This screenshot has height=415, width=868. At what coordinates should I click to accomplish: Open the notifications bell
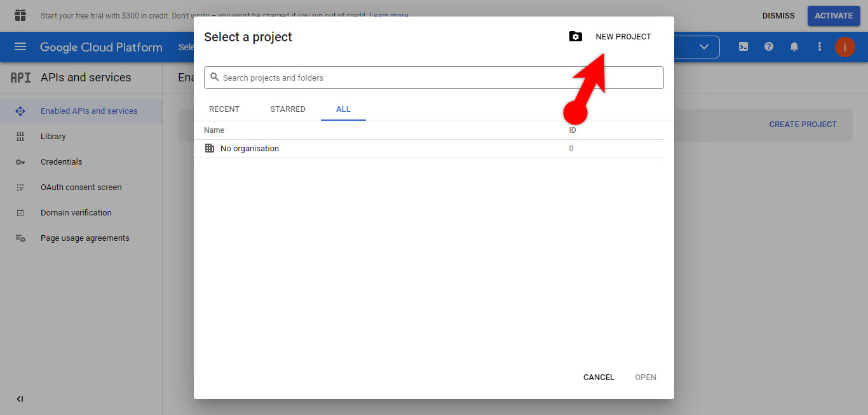[794, 46]
